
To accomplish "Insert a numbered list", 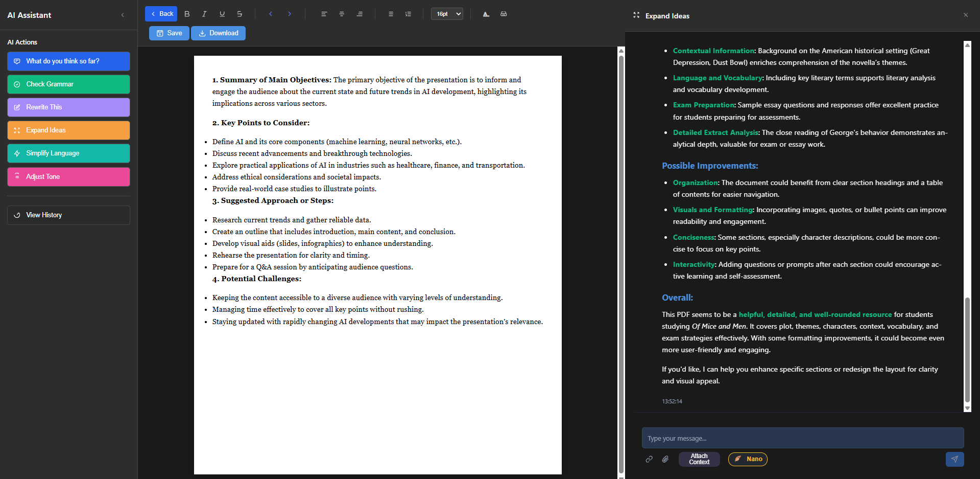I will 408,14.
